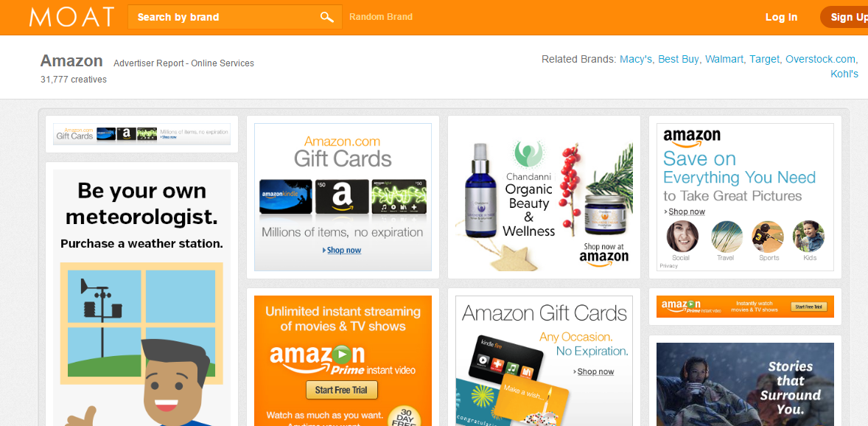The width and height of the screenshot is (868, 426).
Task: Select the Social circle photo icon
Action: [x=682, y=237]
